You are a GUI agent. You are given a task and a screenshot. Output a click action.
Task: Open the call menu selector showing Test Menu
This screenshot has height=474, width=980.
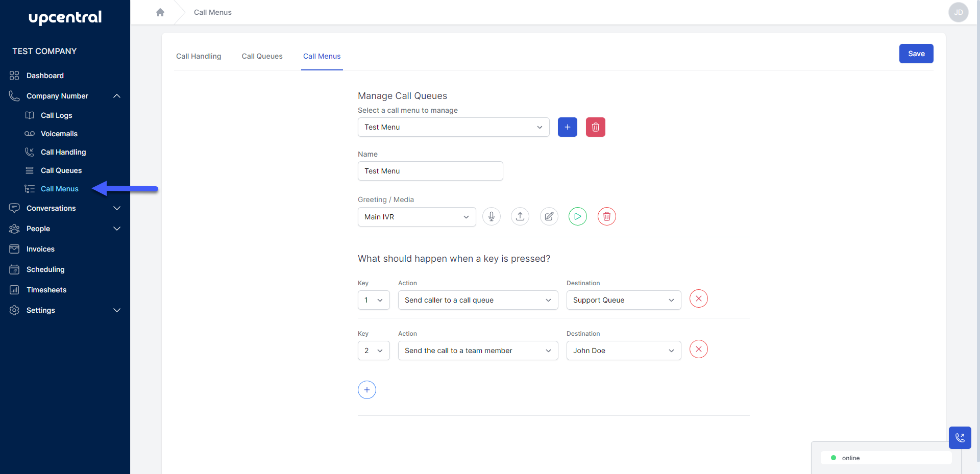coord(453,127)
